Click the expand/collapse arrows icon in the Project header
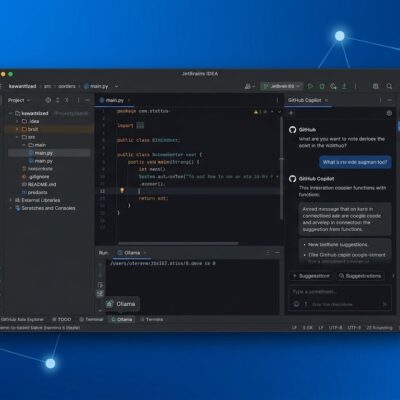The width and height of the screenshot is (400, 400). (x=58, y=100)
